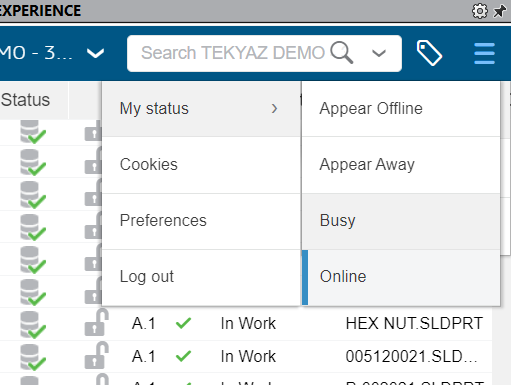
Task: Click In Work state of HEX NUT row
Action: [248, 323]
